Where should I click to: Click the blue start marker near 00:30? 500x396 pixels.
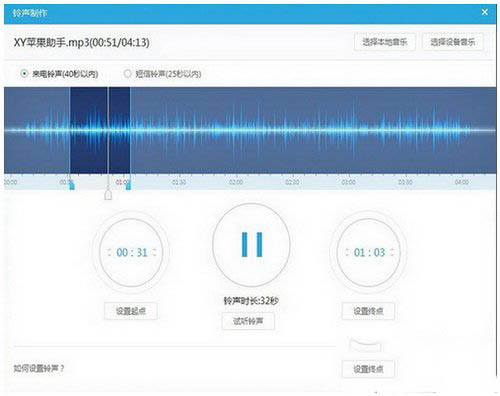(72, 185)
